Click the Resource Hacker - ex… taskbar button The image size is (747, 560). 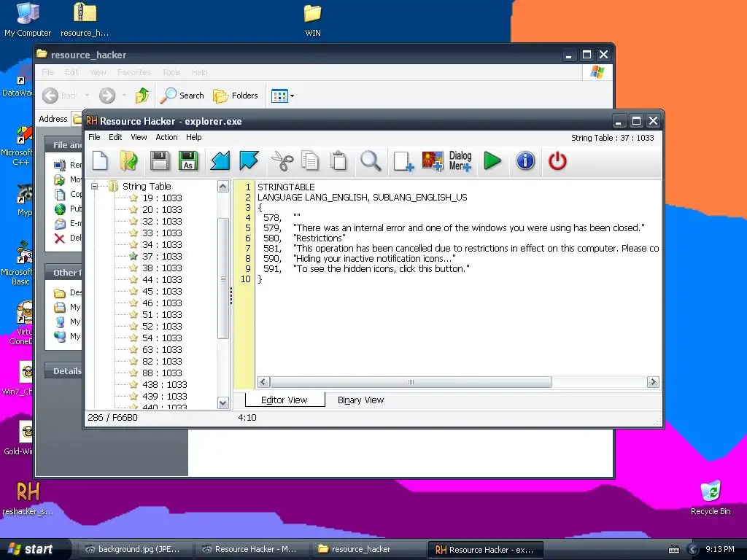click(484, 550)
